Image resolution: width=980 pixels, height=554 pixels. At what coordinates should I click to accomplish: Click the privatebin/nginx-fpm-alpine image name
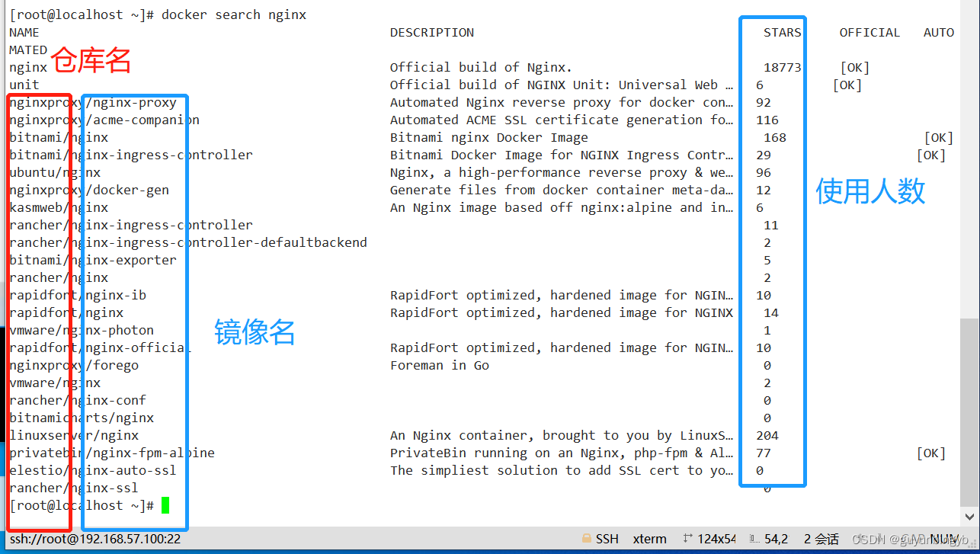112,453
